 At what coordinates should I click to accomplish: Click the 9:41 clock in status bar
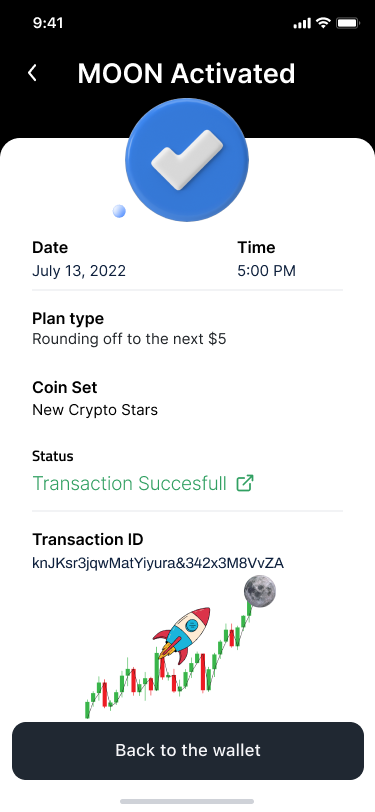48,23
